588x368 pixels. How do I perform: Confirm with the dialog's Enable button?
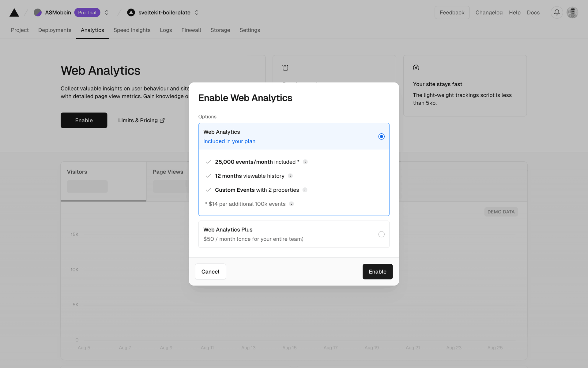click(378, 272)
